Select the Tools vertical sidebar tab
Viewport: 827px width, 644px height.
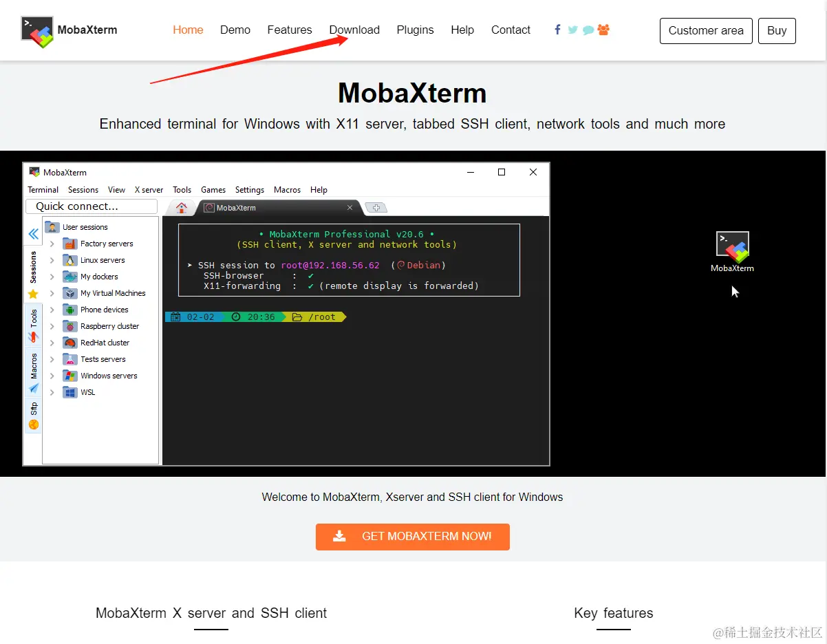coord(33,325)
